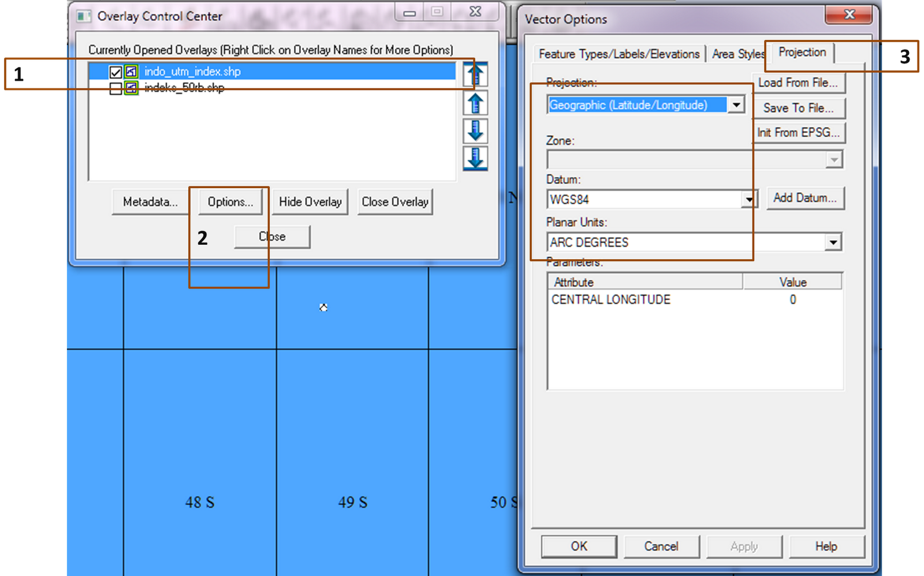Viewport: 924px width, 576px height.
Task: Move indo_utm_index.shp up one position
Action: (475, 103)
